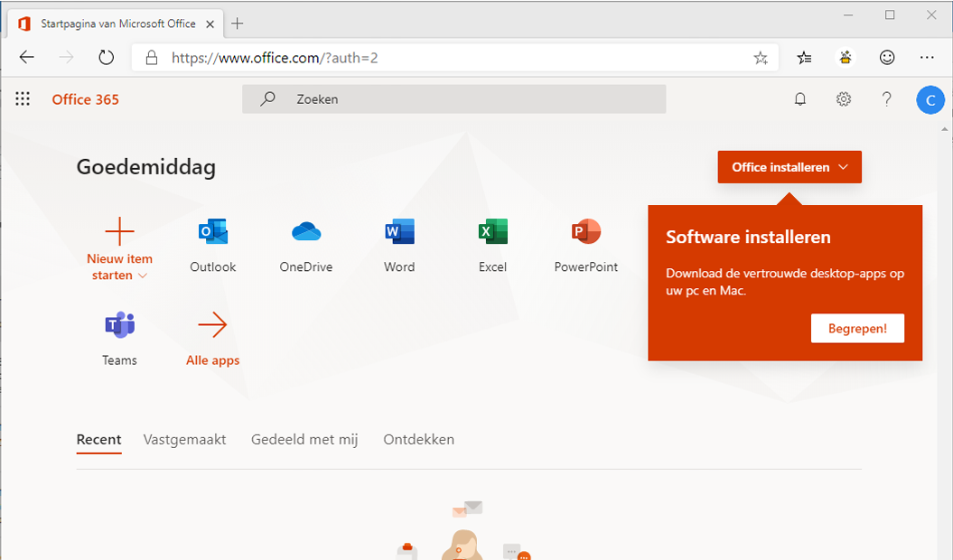Maximize the browser window
The image size is (953, 560).
[x=890, y=15]
